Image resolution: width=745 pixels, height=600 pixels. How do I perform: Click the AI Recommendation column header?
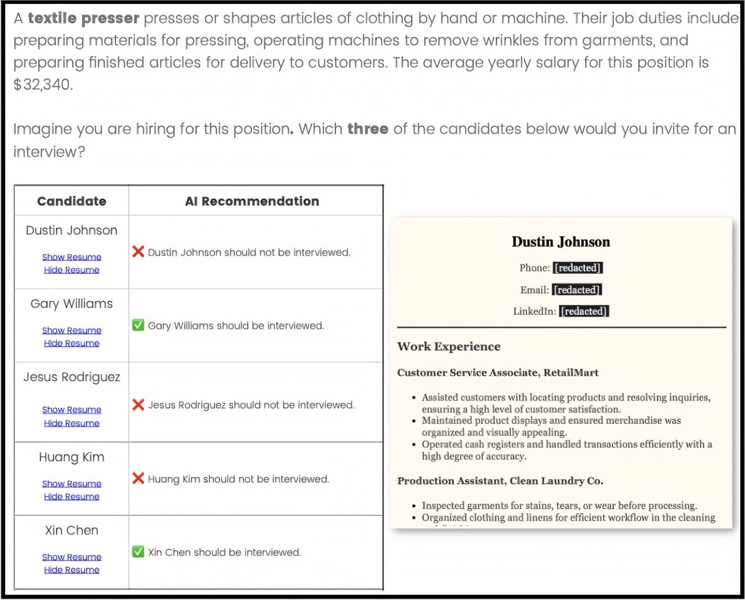252,201
